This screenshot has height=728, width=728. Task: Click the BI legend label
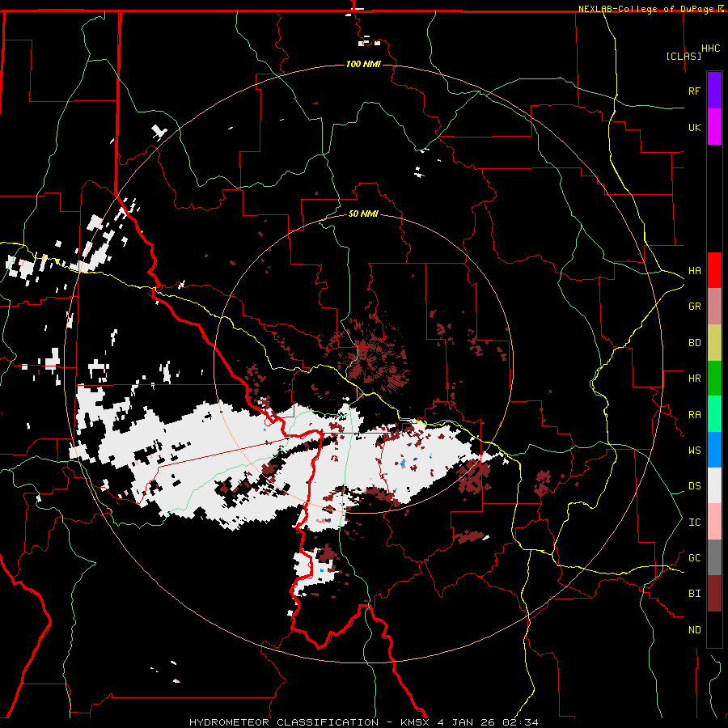coord(695,594)
